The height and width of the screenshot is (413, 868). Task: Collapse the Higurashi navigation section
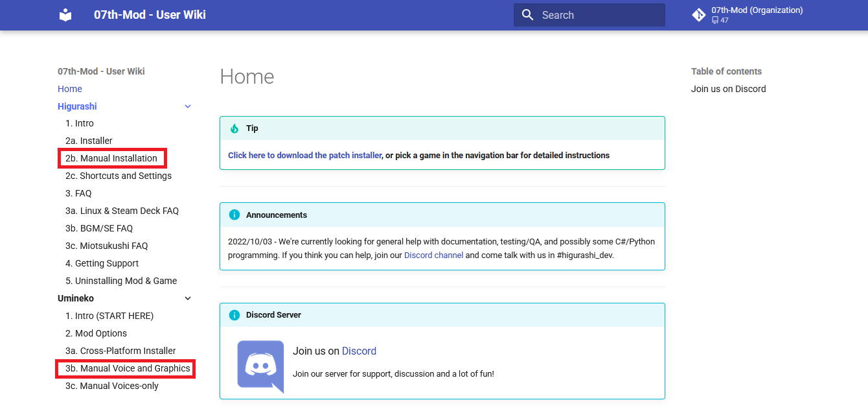(x=188, y=106)
